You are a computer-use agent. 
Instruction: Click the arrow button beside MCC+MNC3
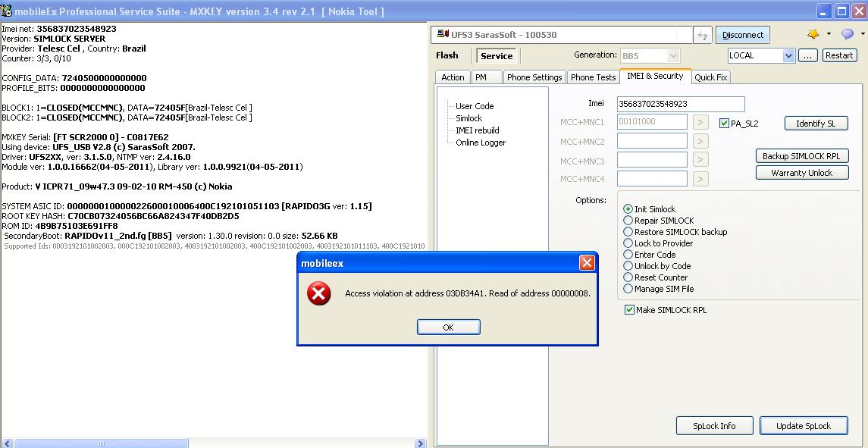[700, 160]
